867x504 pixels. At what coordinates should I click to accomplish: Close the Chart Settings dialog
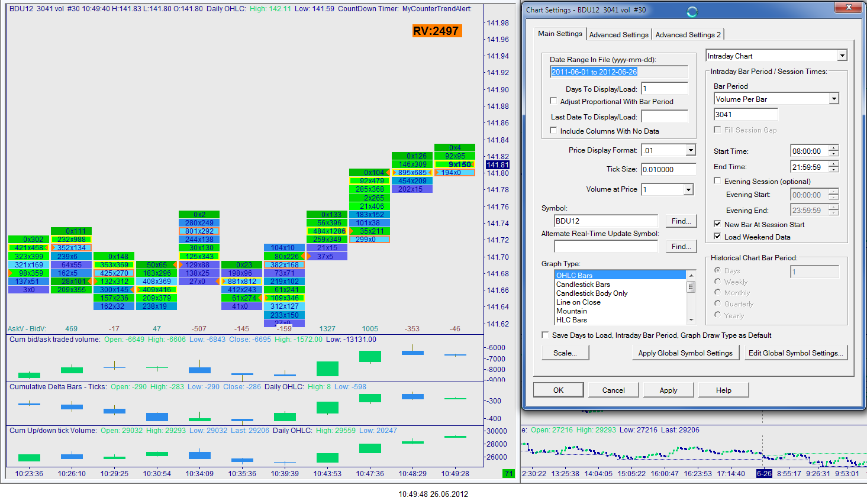pos(849,8)
